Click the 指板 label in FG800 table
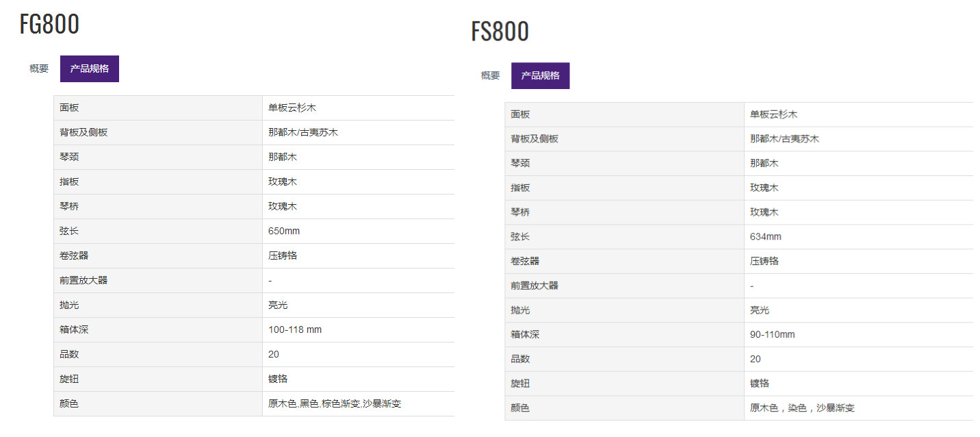This screenshot has height=437, width=980. [x=69, y=182]
